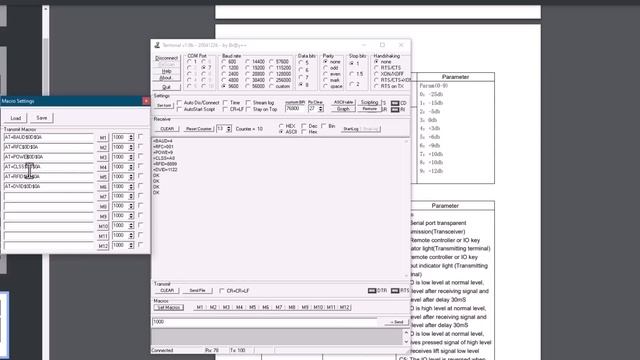Click M7 button in Macro Settings

coord(103,197)
